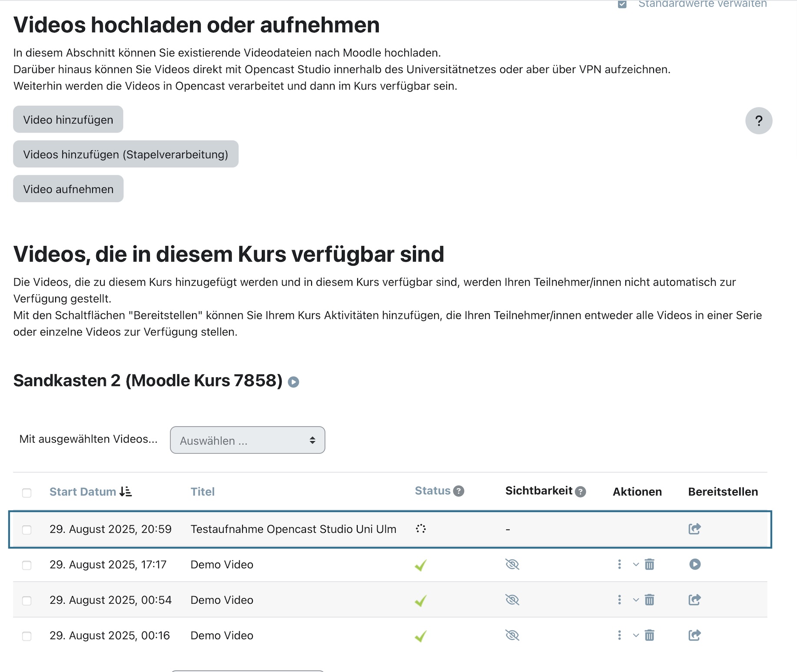Click green check status of 17:17 video
Image resolution: width=797 pixels, height=672 pixels.
(421, 565)
